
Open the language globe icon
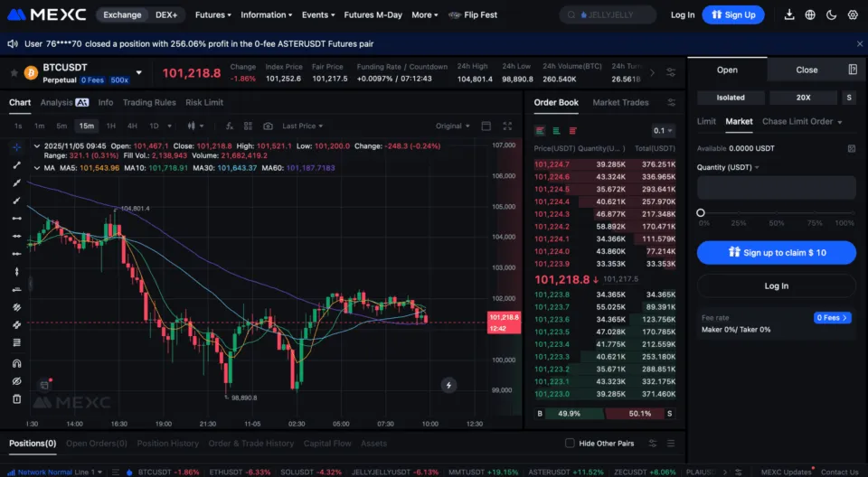[810, 15]
